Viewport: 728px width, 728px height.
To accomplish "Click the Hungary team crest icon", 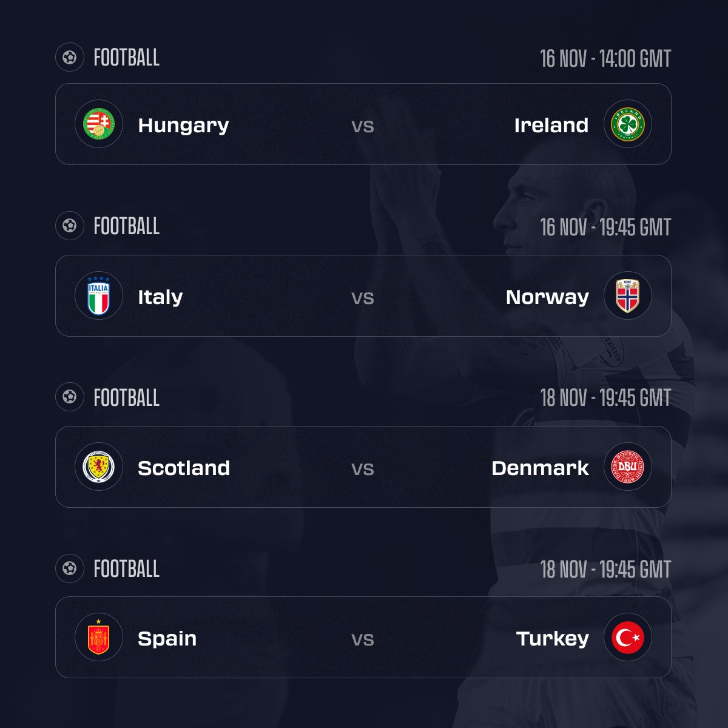I will point(99,124).
